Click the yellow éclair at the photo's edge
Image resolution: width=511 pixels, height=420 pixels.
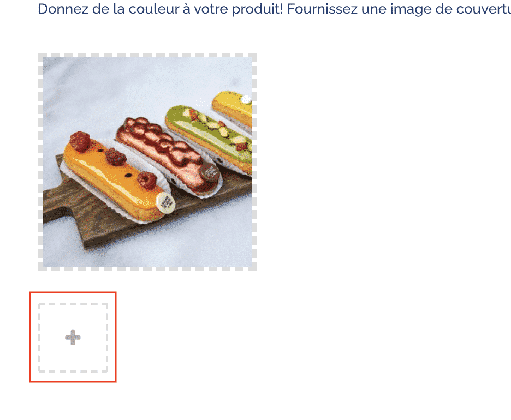[233, 107]
